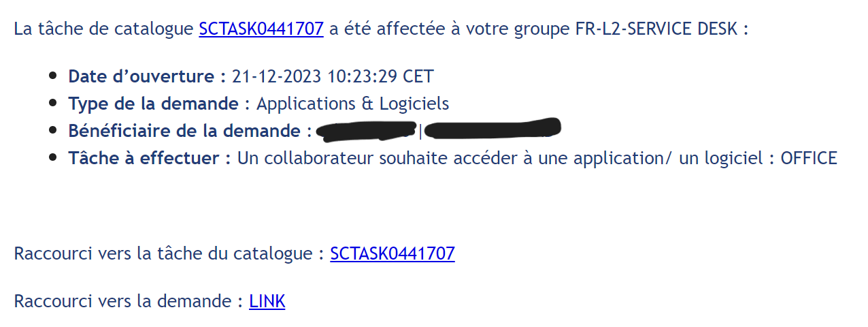Follow the LINK hyperlink to the demande
868x327 pixels.
point(267,301)
